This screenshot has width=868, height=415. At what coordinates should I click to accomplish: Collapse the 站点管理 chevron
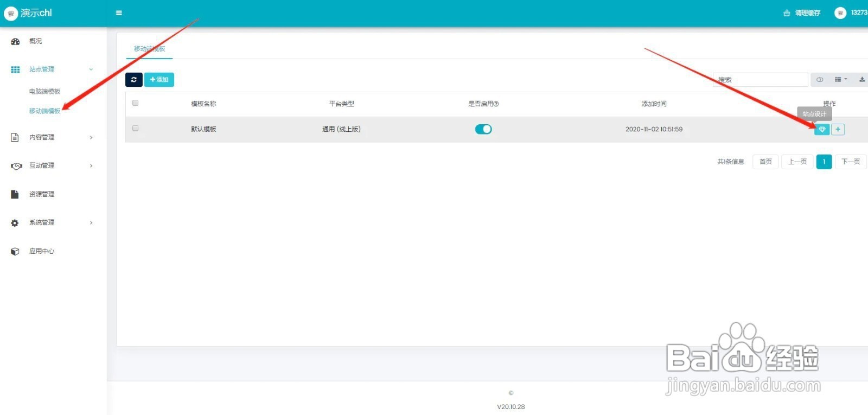coord(91,69)
